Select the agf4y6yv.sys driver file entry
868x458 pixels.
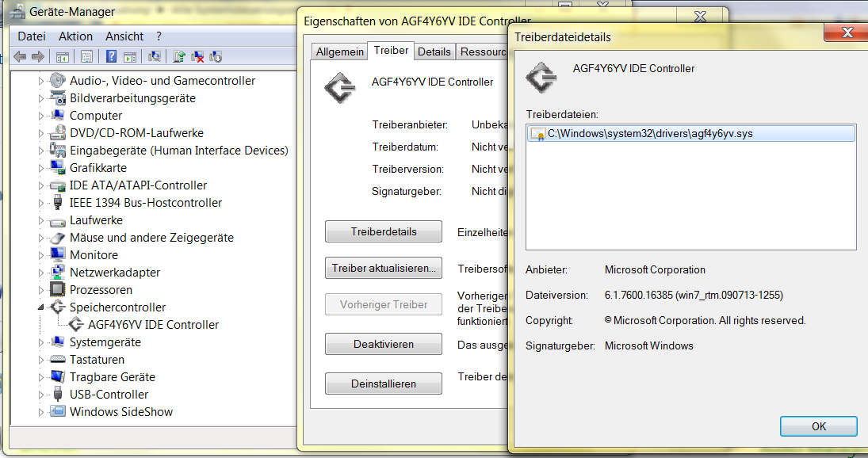pyautogui.click(x=691, y=133)
